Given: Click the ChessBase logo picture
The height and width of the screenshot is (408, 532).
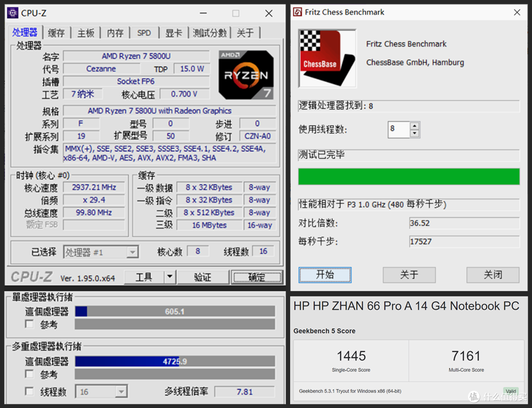Looking at the screenshot, I should pos(327,58).
